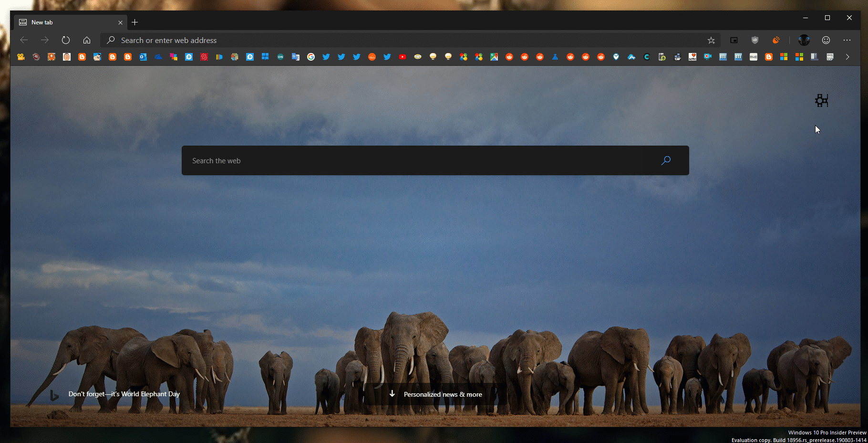Click the orange lamp extension icon

776,40
